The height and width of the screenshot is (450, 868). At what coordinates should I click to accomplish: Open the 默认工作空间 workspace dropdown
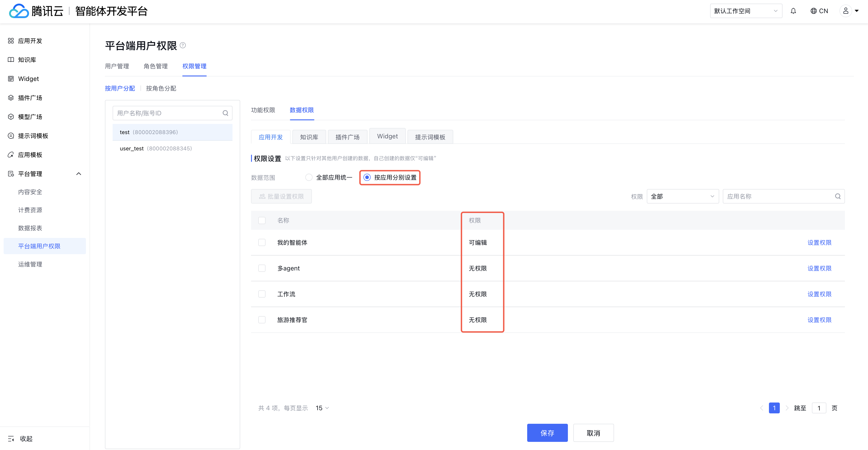pyautogui.click(x=745, y=11)
